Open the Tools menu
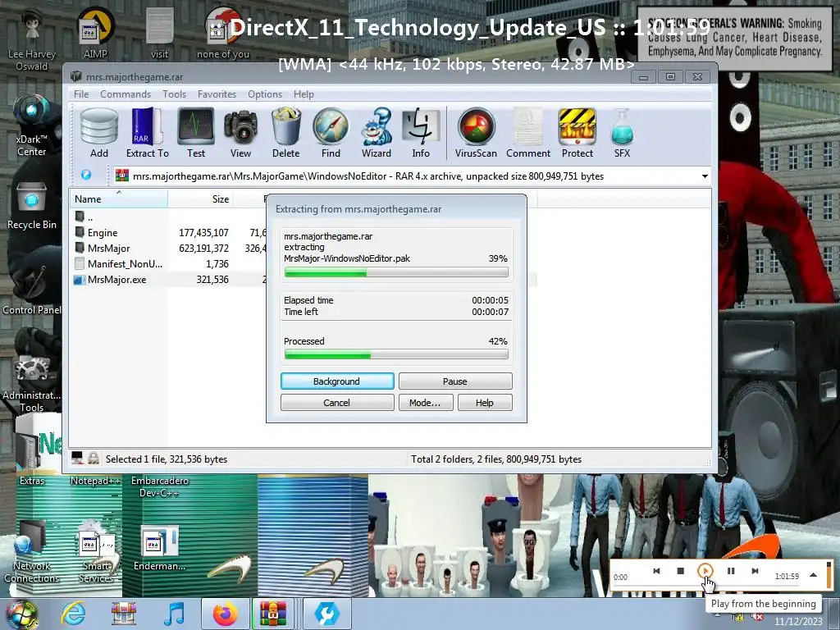Image resolution: width=840 pixels, height=630 pixels. coord(174,94)
